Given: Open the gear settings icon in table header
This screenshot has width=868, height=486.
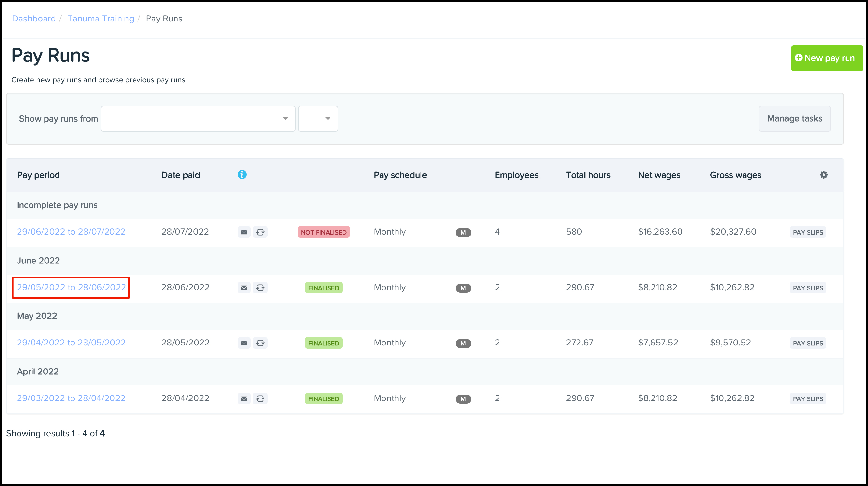Looking at the screenshot, I should pos(823,175).
